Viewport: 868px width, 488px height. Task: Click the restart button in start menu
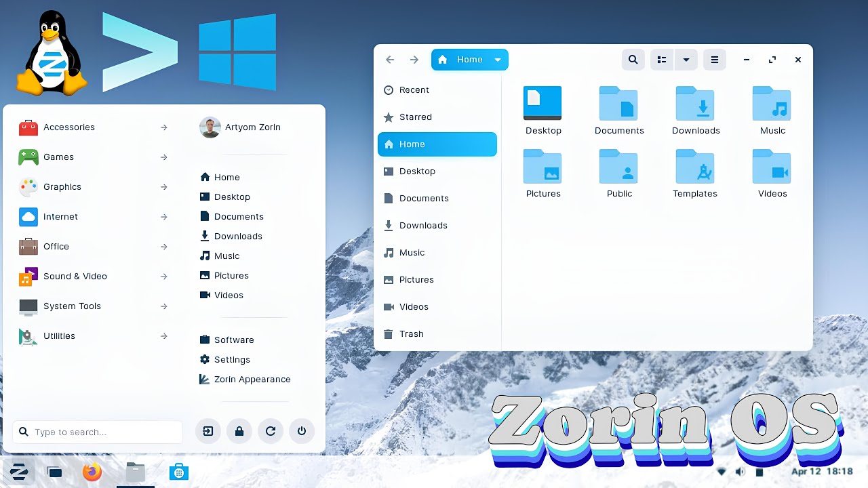[x=271, y=431]
